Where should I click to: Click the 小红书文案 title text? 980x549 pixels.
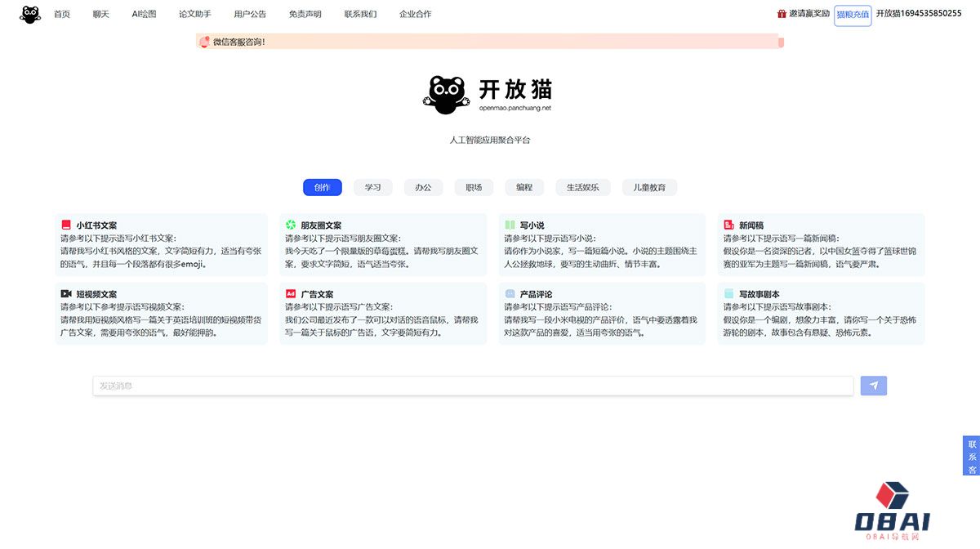pos(96,225)
